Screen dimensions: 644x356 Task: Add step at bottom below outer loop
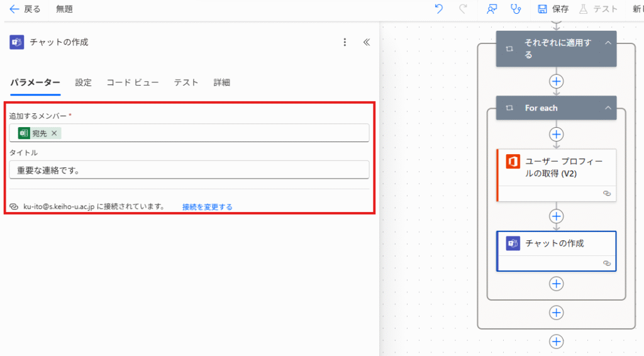(x=556, y=342)
